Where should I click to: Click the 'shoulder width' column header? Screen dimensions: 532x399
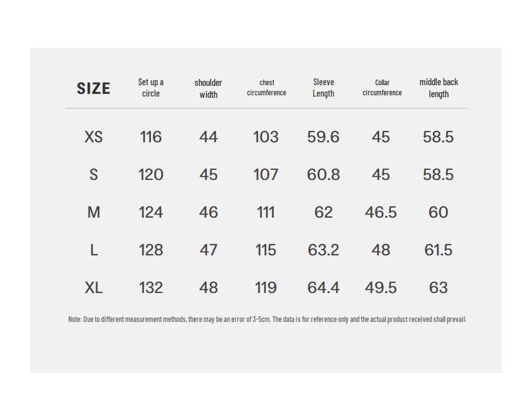click(208, 88)
